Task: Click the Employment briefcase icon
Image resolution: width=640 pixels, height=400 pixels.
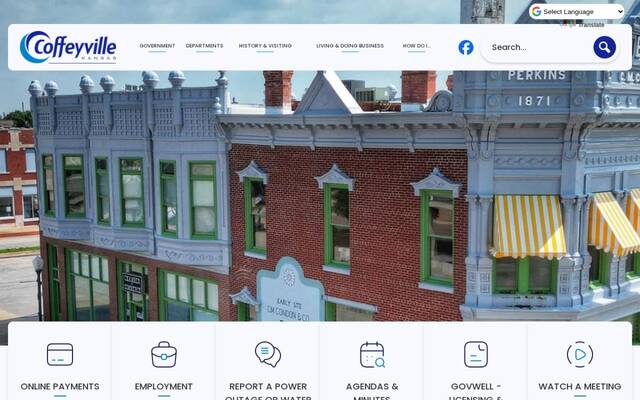Action: 164,354
